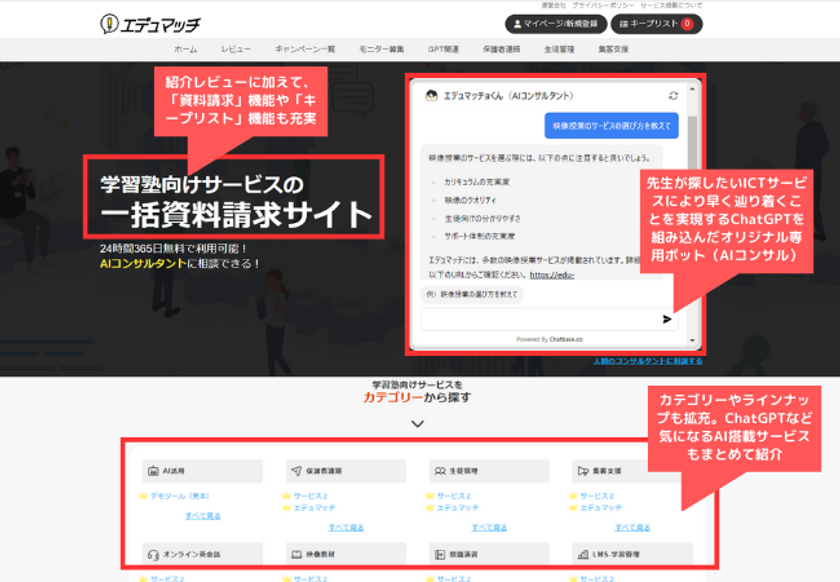
Task: Click the 生徒管理 people icon
Action: coord(440,471)
